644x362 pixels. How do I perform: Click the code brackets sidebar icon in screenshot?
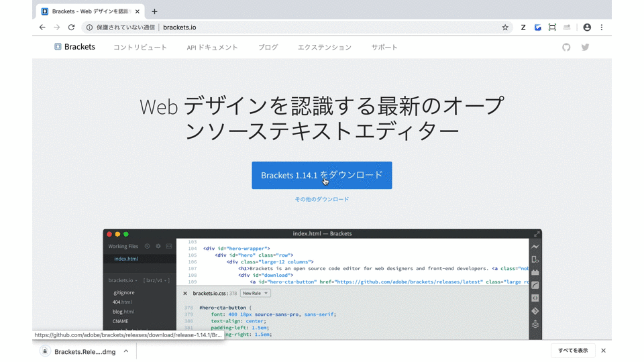[535, 298]
